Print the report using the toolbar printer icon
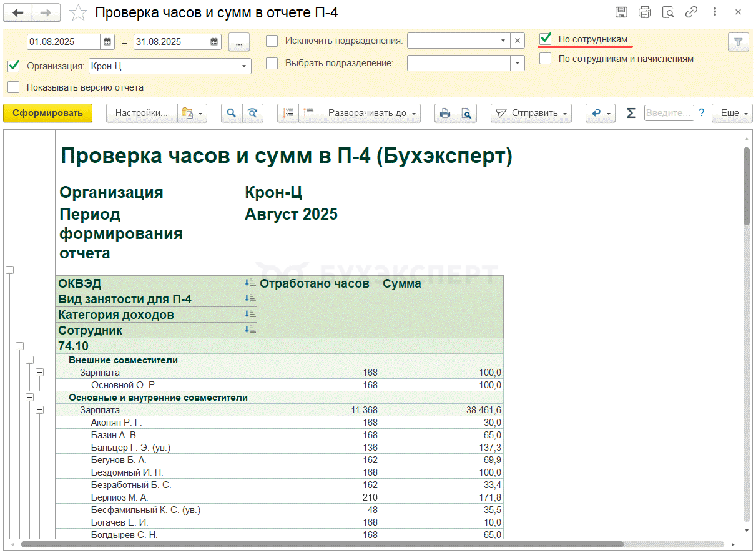Viewport: 756px width, 553px height. 445,113
